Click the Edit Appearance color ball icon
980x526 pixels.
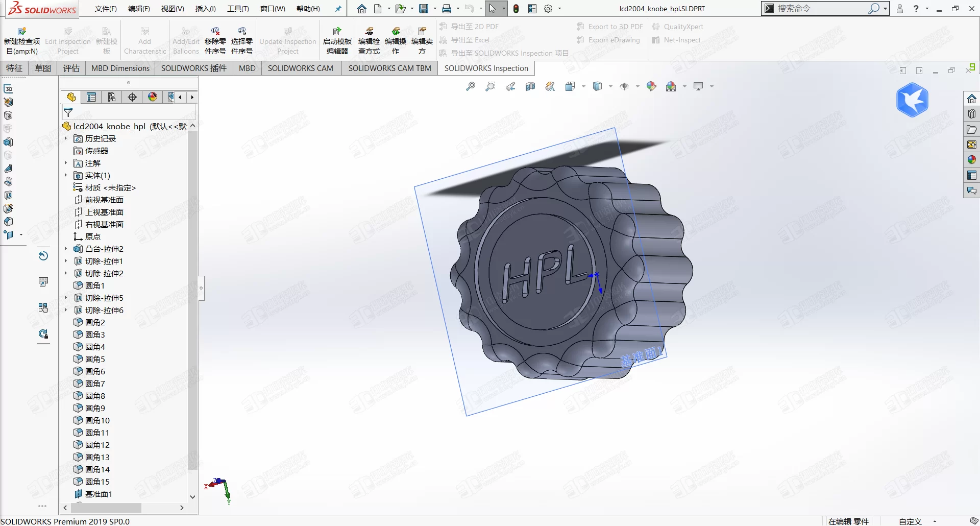(x=651, y=86)
